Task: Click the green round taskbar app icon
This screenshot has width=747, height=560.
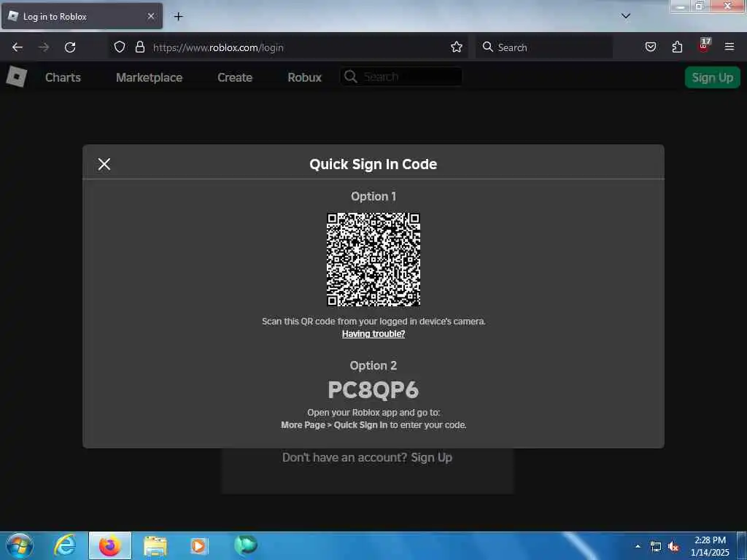Action: 246,545
